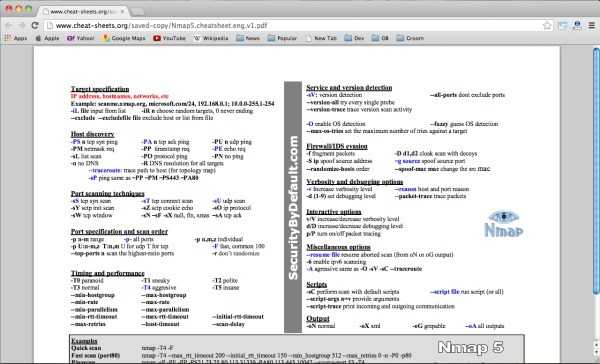Click the 'Examples' heading in the bottom box
The image size is (600, 364).
point(84,341)
